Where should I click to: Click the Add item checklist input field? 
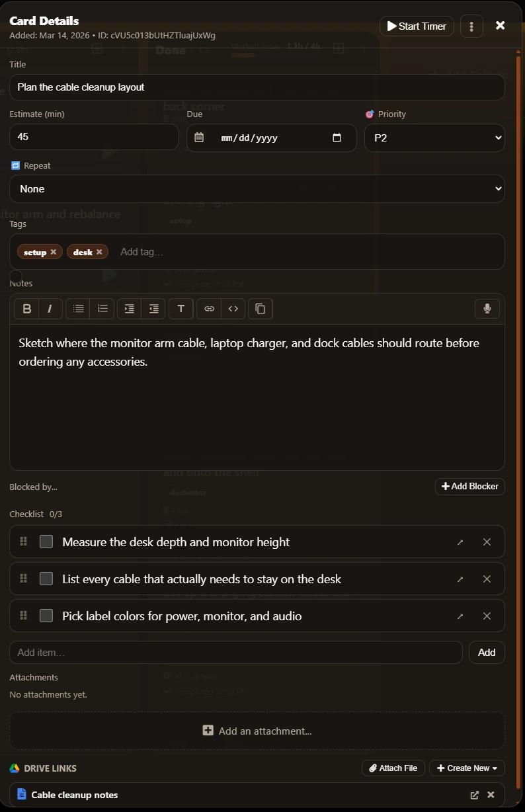coord(236,653)
